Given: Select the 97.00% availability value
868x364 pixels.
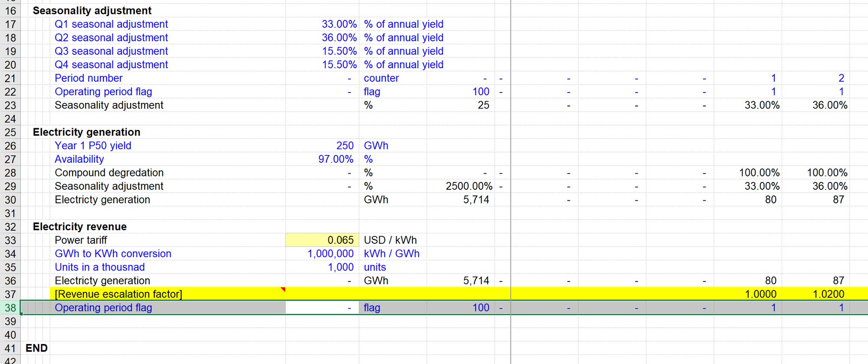Looking at the screenshot, I should tap(335, 159).
